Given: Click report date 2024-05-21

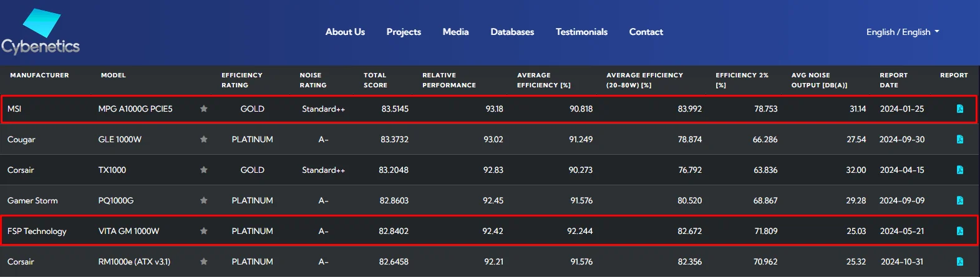Looking at the screenshot, I should coord(902,231).
